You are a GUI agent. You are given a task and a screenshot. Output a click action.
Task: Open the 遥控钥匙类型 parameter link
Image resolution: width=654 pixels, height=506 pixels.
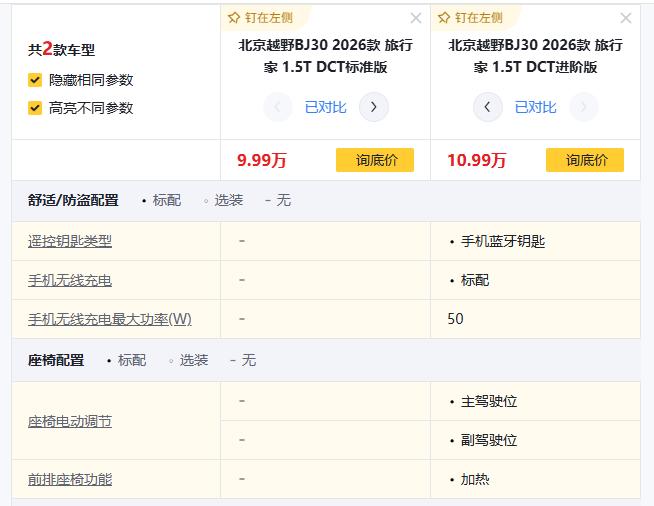(x=70, y=241)
